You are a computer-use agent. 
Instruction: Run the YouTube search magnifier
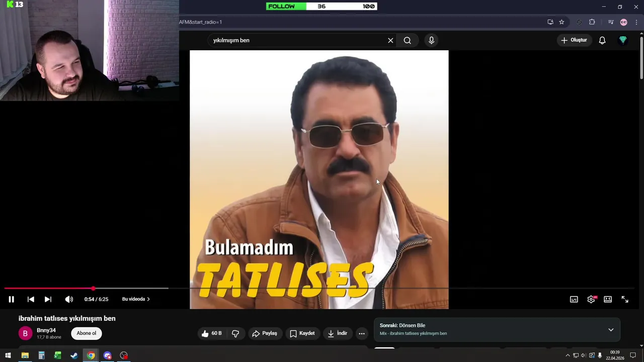click(x=408, y=40)
